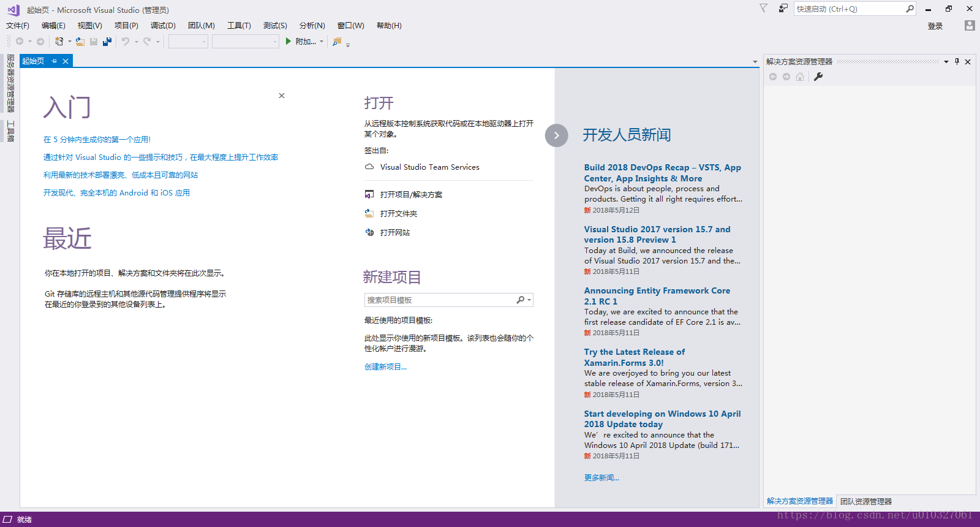Open the toolbar overflow options arrow
This screenshot has width=980, height=527.
coord(348,44)
